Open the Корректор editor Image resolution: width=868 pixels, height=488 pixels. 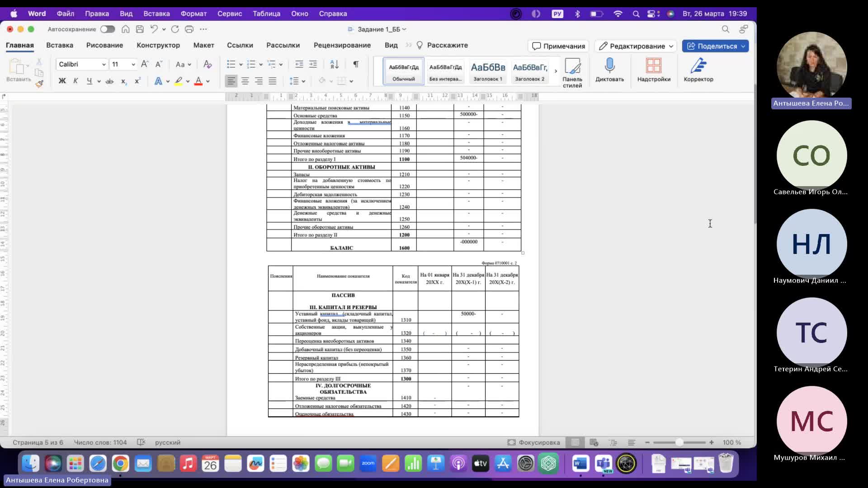coord(698,70)
